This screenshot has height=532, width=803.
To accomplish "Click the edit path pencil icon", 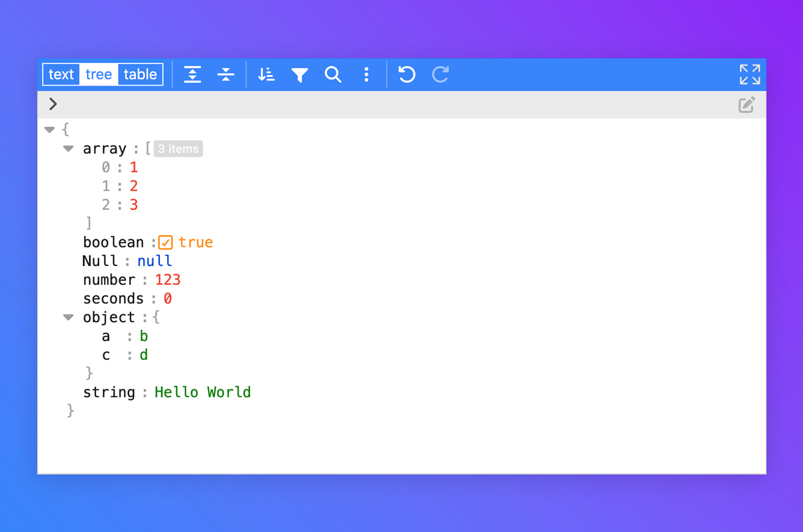I will [747, 105].
